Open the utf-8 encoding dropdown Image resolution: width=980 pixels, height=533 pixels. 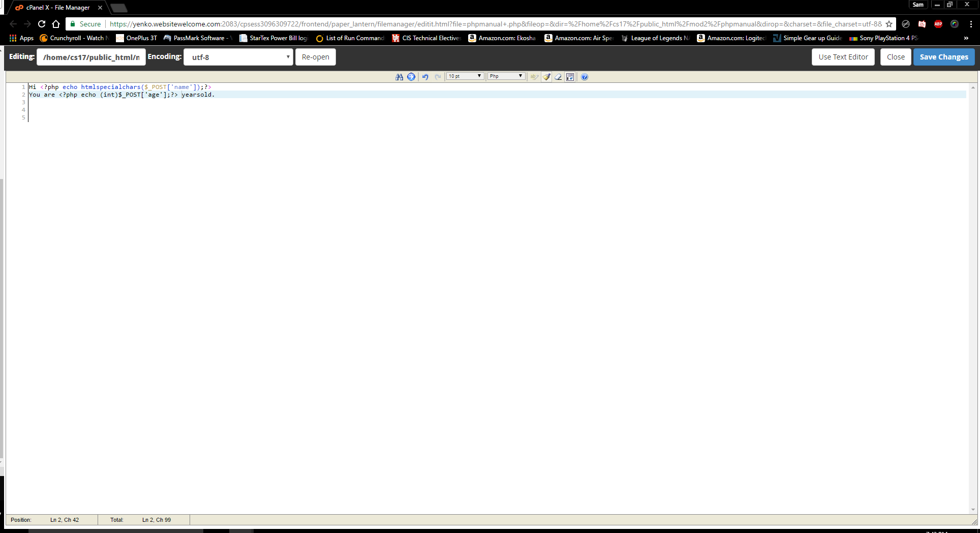click(x=238, y=57)
